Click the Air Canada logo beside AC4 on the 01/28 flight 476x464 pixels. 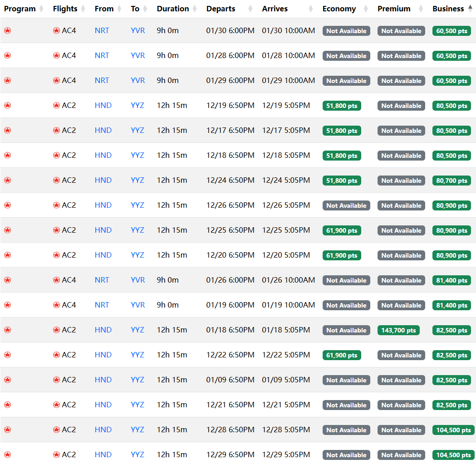[x=56, y=56]
